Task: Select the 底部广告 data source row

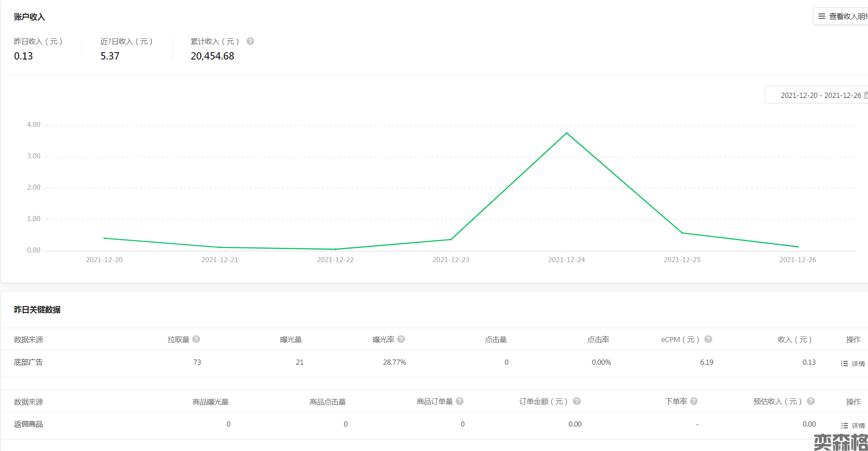Action: click(x=29, y=362)
